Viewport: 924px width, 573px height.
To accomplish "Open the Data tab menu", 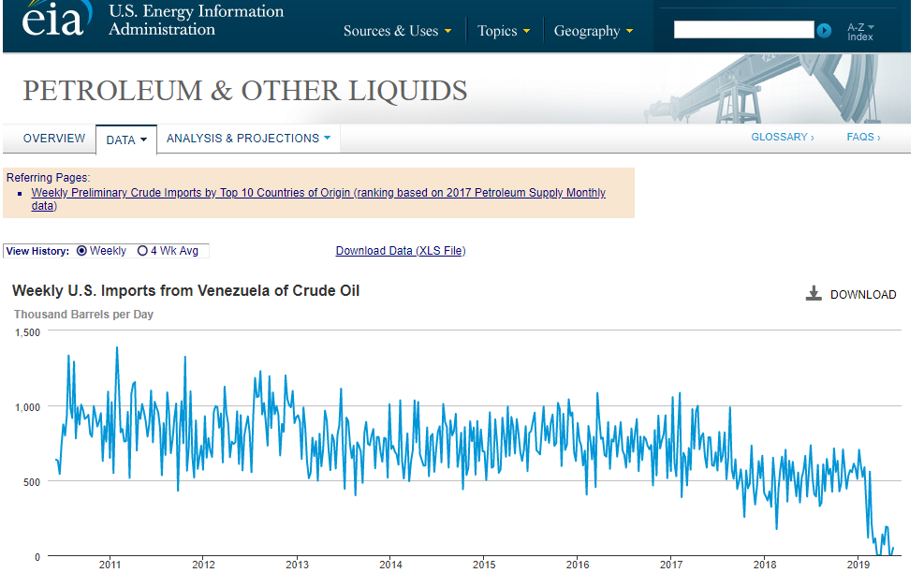I will (126, 140).
